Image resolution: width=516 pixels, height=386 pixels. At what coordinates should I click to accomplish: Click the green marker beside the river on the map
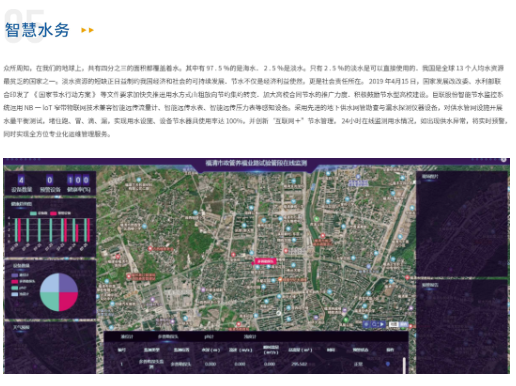(317, 219)
